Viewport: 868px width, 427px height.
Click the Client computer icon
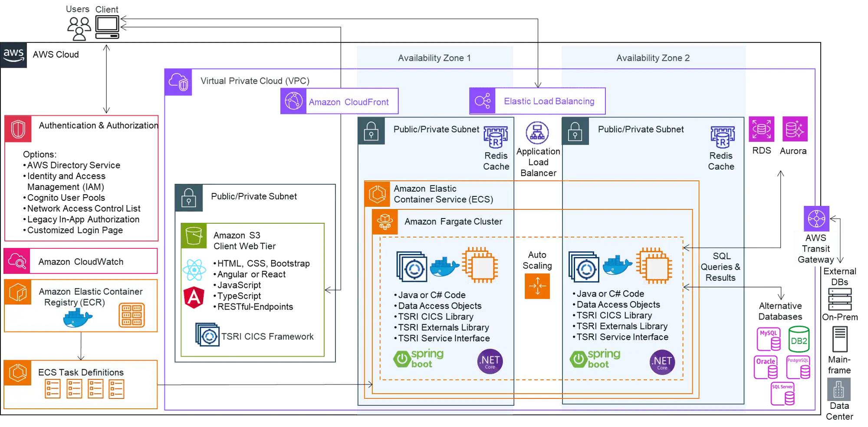tap(107, 27)
